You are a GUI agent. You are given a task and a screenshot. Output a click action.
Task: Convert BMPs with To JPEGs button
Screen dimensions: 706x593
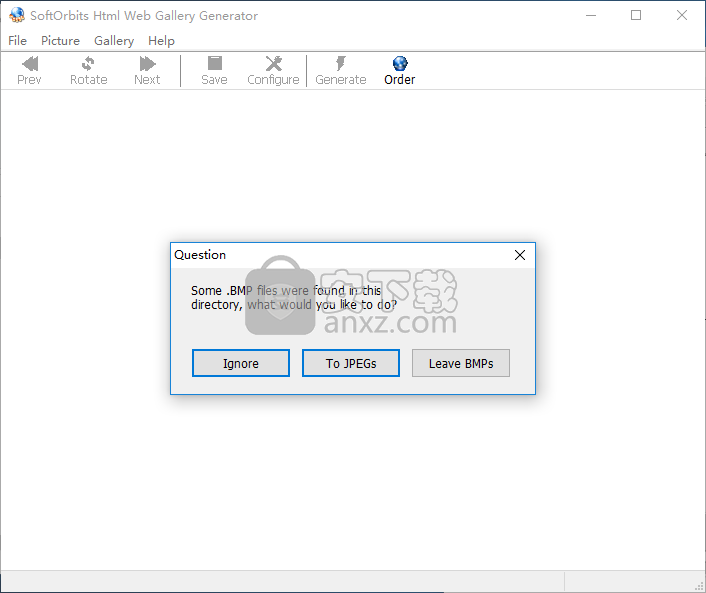(x=351, y=363)
